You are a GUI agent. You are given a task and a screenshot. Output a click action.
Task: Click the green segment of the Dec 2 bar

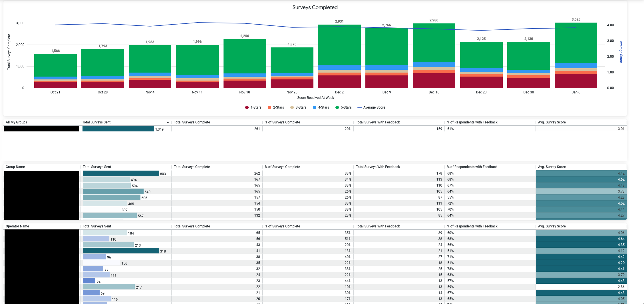coord(339,44)
